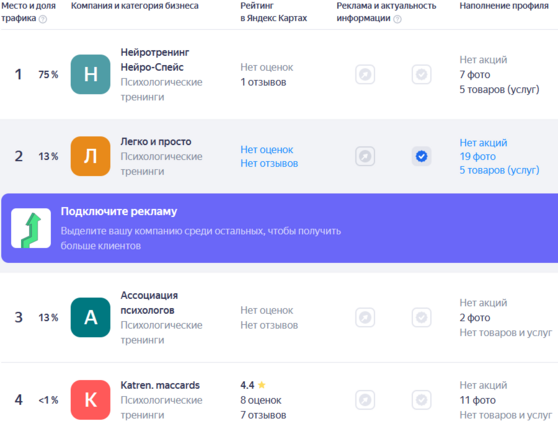Open the 'Нет отзывов' blue link

[269, 163]
